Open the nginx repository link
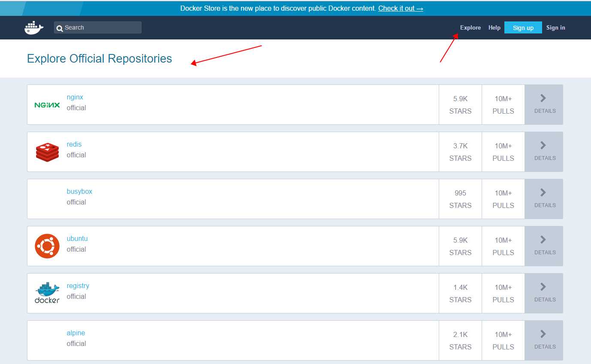 click(75, 97)
